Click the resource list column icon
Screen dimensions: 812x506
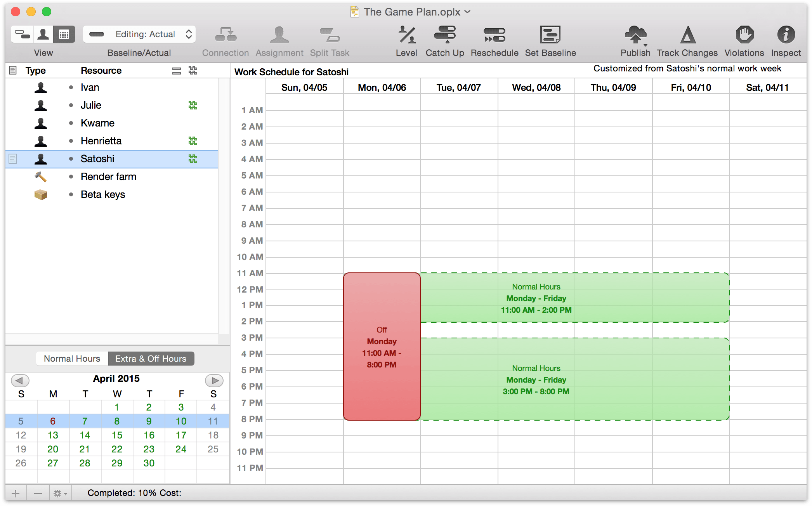[x=177, y=71]
